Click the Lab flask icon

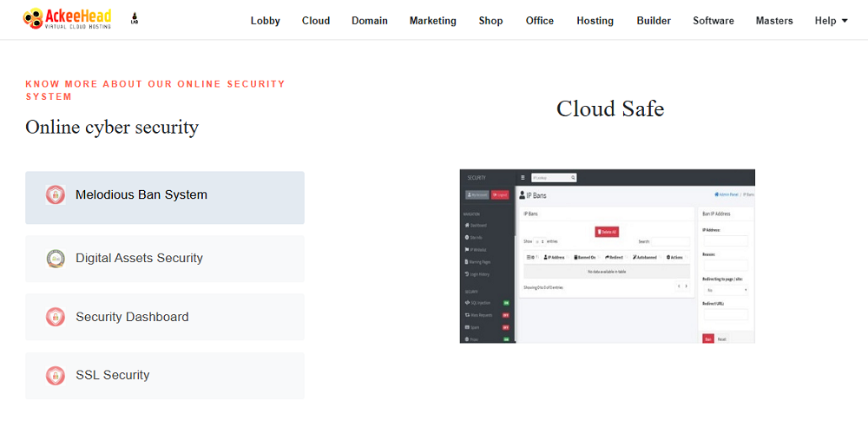coord(135,19)
